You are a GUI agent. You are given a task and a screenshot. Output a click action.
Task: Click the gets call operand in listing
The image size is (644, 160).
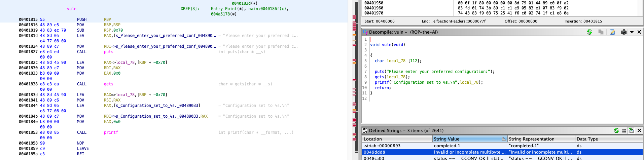pyautogui.click(x=108, y=84)
